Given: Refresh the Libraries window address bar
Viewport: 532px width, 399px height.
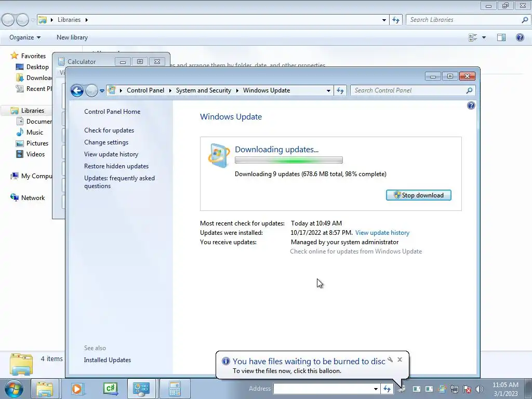Looking at the screenshot, I should (x=395, y=20).
